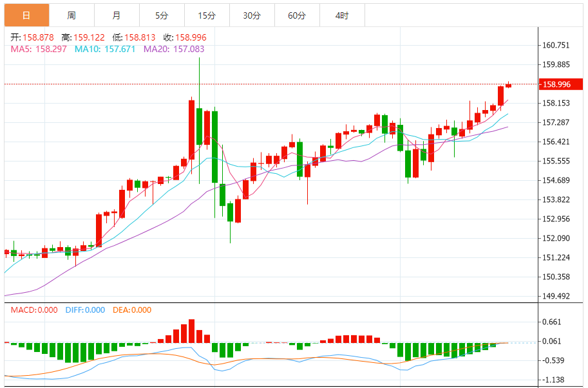Image resolution: width=588 pixels, height=388 pixels.
Task: Click the MACD:0.000 label
Action: 34,310
